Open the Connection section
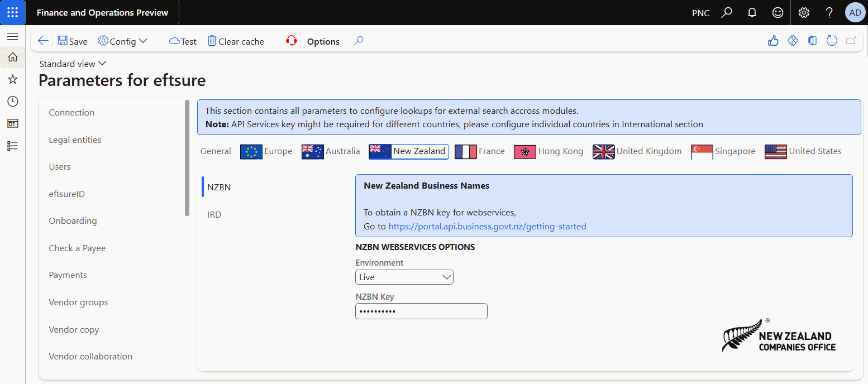This screenshot has width=868, height=384. 71,112
